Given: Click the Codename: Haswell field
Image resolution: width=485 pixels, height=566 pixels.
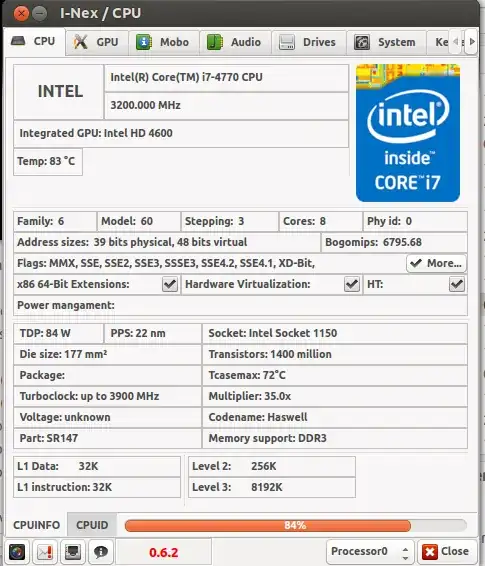Looking at the screenshot, I should coord(335,417).
